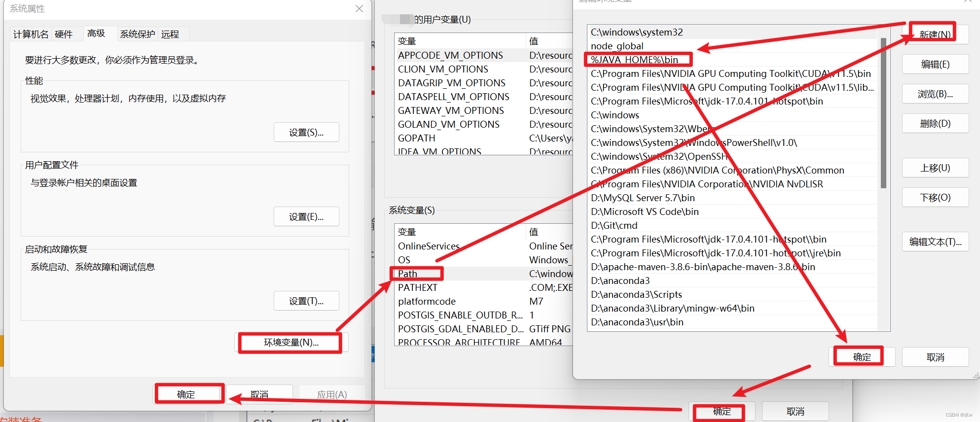This screenshot has height=422, width=980.
Task: Move entry down with 下移(O)
Action: pos(935,197)
